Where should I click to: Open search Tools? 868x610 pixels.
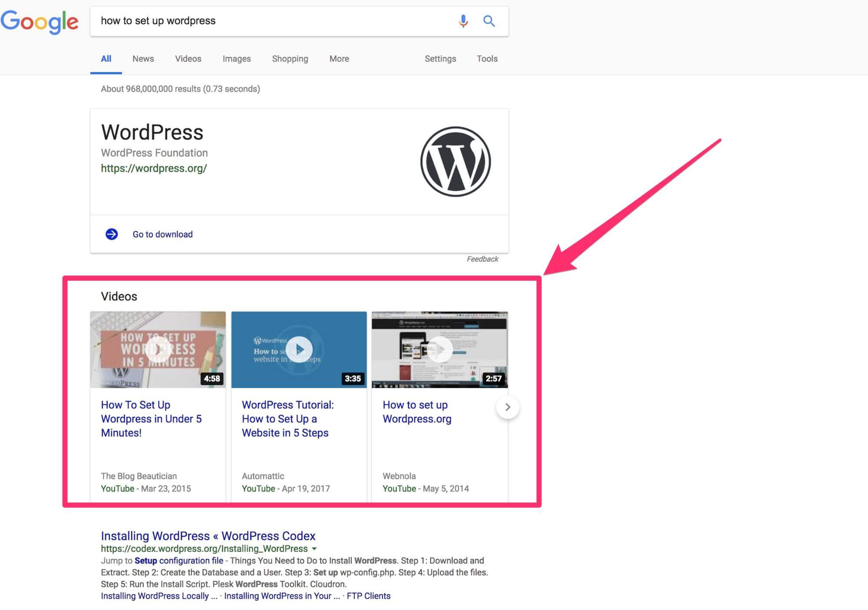point(487,59)
